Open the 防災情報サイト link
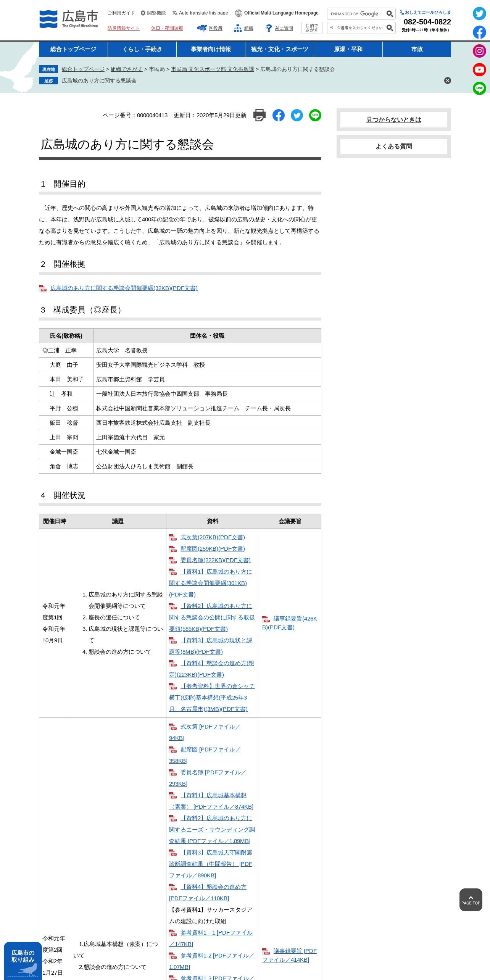This screenshot has width=490, height=980. tap(124, 28)
